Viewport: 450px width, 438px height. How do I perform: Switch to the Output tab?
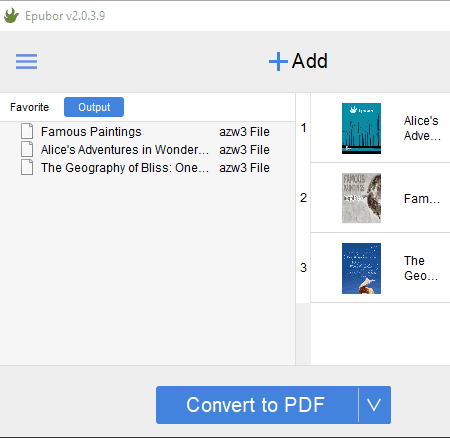point(94,107)
